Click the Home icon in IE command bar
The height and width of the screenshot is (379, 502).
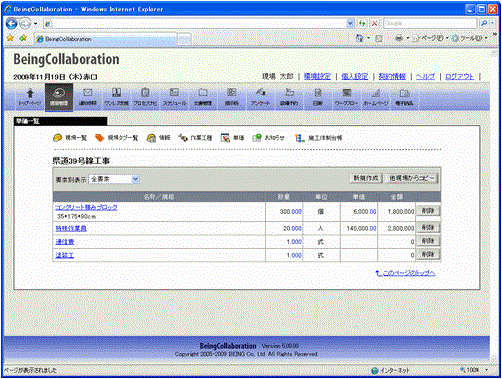click(359, 38)
